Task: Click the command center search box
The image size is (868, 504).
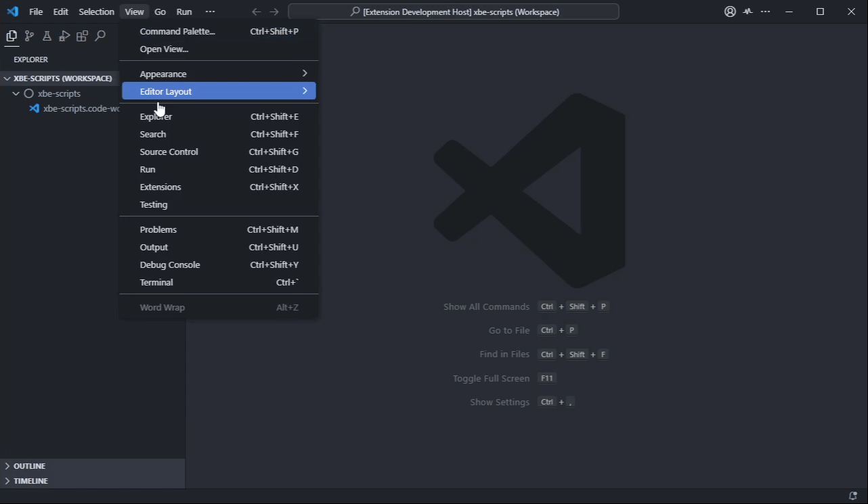Action: point(454,12)
